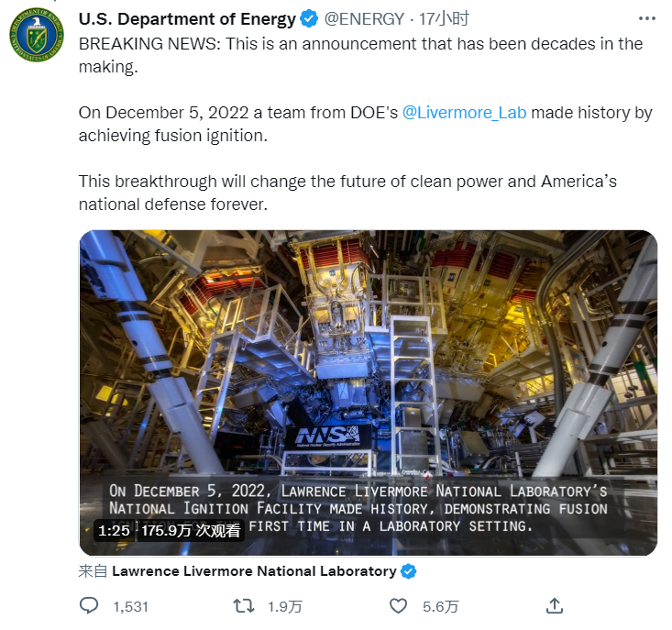Click the 5.6万 likes count
Viewport: 672px width, 630px height.
440,606
